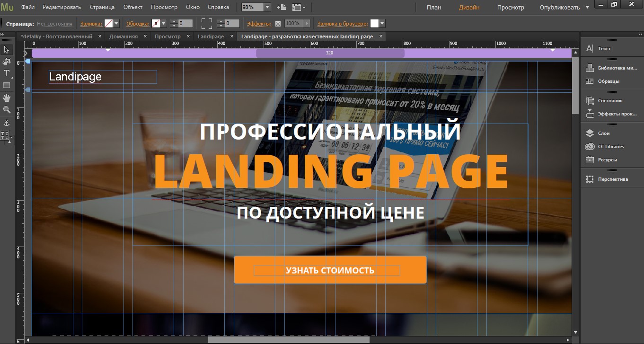Switch to Дизайн mode
This screenshot has width=644, height=344.
pos(469,7)
